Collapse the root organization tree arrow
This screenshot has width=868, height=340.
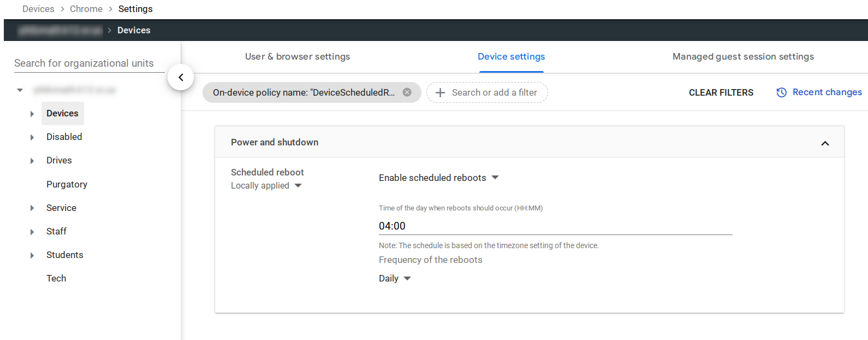pyautogui.click(x=20, y=90)
